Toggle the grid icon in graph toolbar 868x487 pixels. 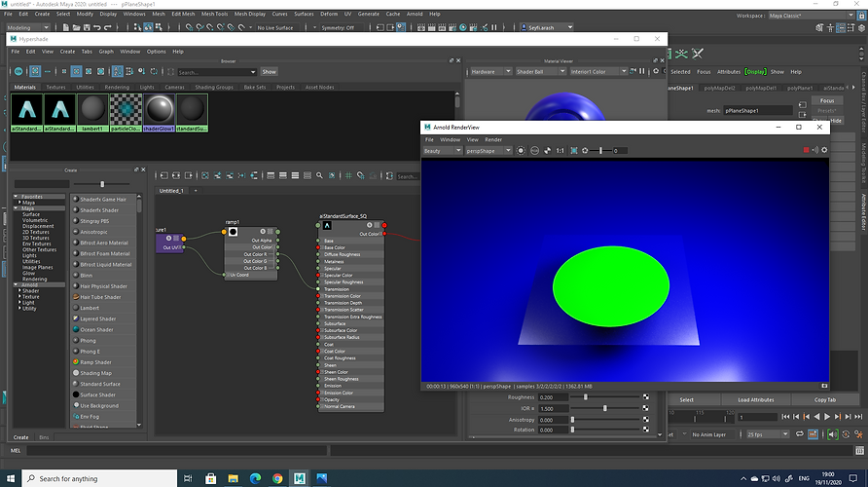point(348,175)
